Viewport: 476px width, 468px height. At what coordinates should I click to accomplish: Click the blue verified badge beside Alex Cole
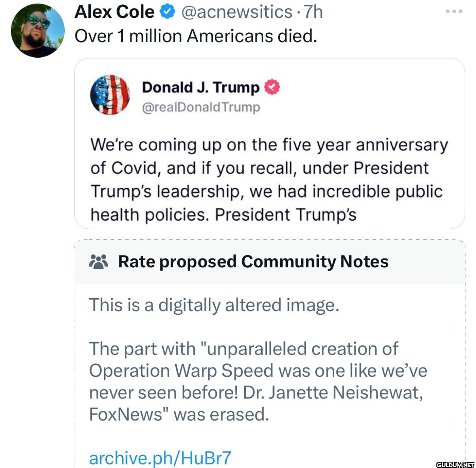(x=167, y=12)
